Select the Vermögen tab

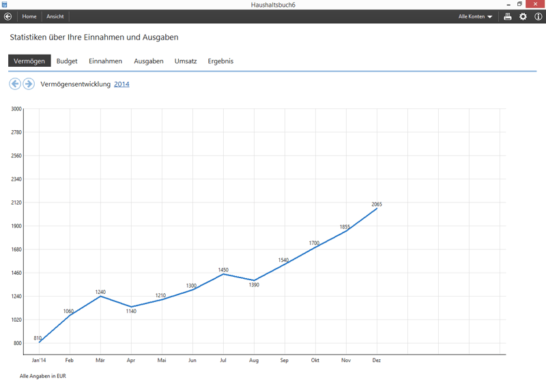(29, 61)
